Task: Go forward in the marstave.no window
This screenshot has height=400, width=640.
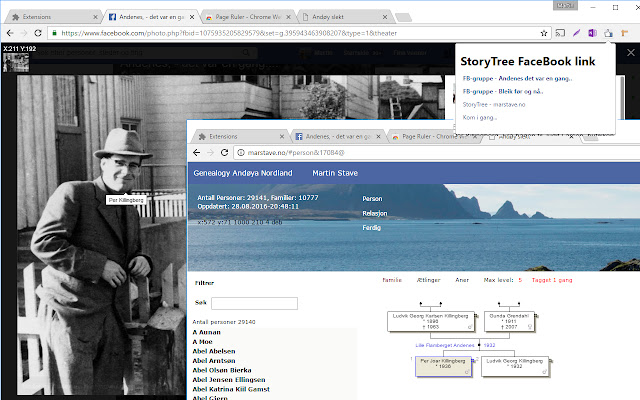Action: (x=210, y=153)
